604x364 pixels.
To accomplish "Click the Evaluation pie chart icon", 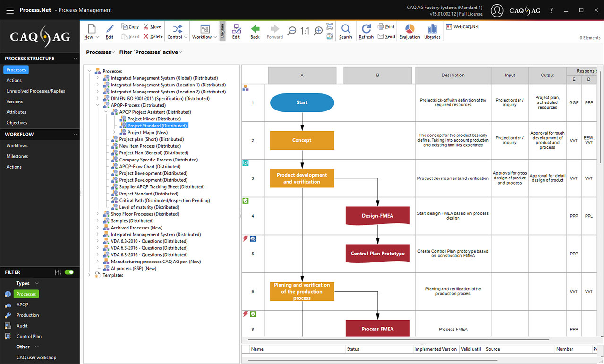I will click(409, 29).
